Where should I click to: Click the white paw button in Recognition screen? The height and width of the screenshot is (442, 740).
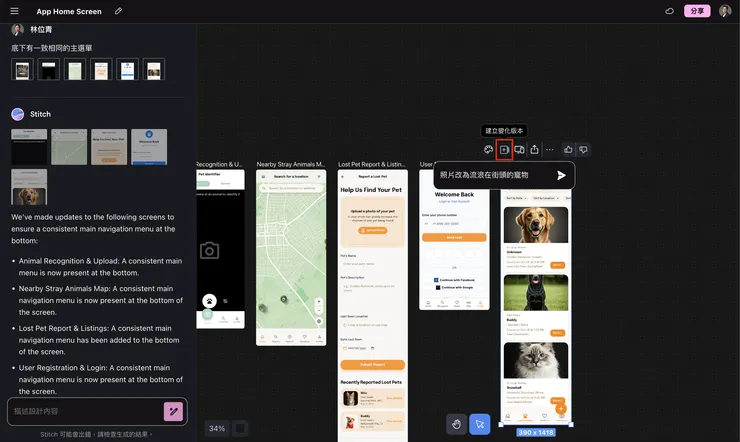(x=209, y=301)
